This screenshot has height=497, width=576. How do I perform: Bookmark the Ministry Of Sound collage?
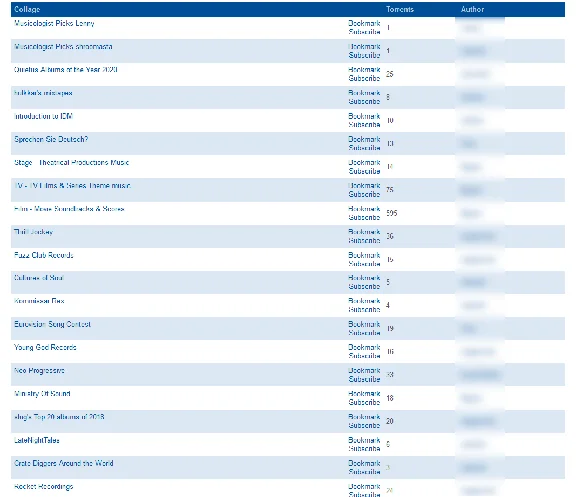pyautogui.click(x=364, y=393)
